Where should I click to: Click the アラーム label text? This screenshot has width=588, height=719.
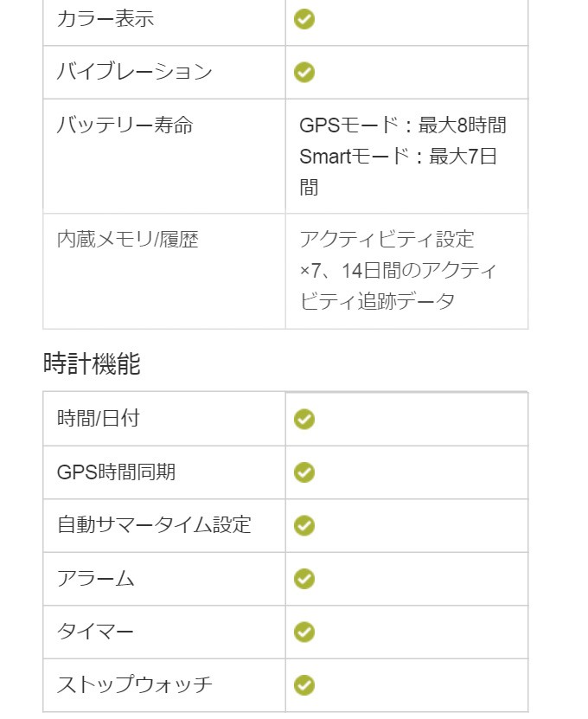pyautogui.click(x=96, y=579)
